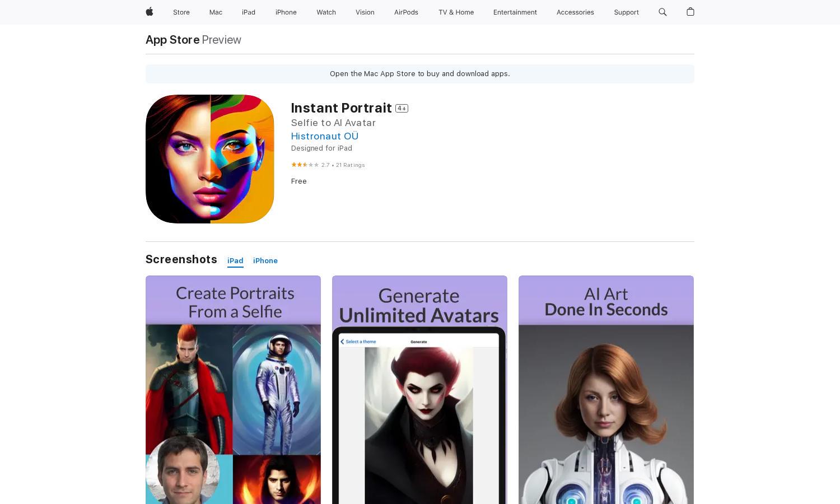View the AI Art Done In Seconds screenshot
The height and width of the screenshot is (504, 840).
pos(606,390)
